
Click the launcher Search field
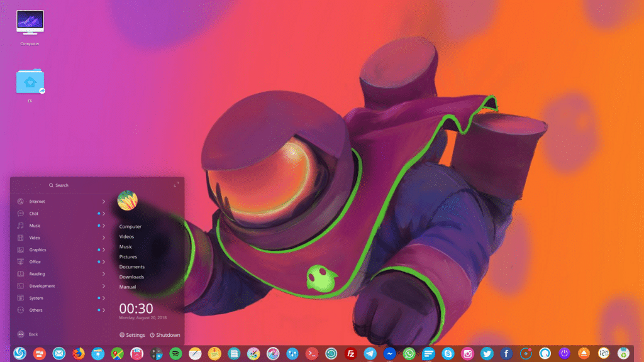pyautogui.click(x=58, y=185)
